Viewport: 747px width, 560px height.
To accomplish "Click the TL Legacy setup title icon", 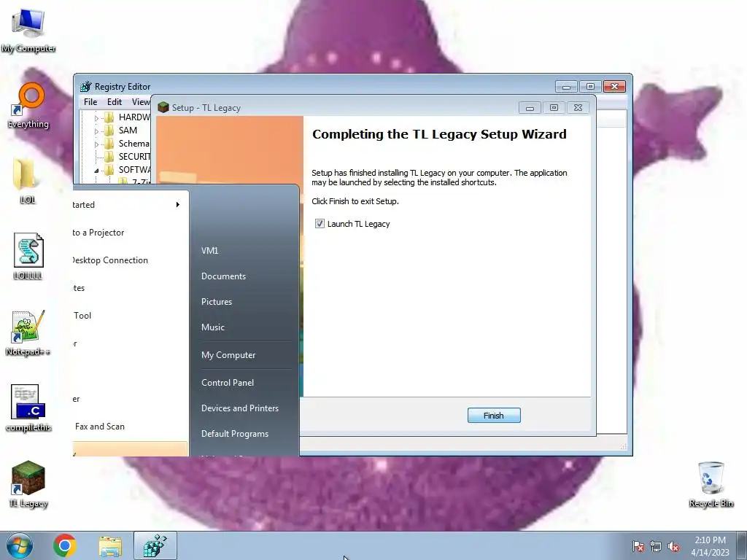I will (163, 107).
